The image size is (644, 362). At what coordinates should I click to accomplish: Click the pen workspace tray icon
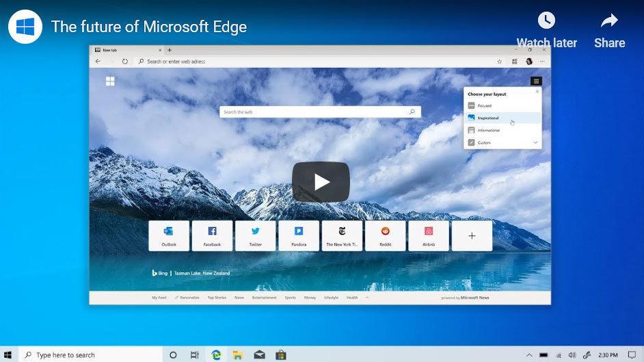point(587,355)
